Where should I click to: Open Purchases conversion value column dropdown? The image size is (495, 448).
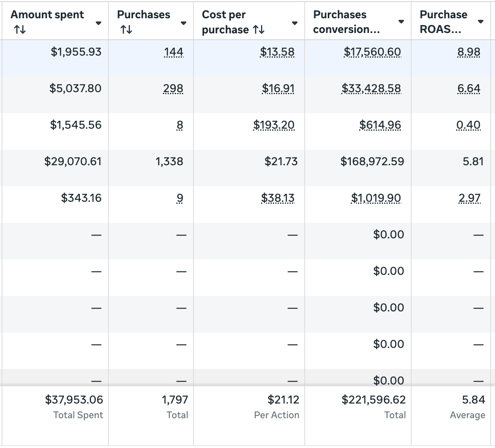(401, 21)
